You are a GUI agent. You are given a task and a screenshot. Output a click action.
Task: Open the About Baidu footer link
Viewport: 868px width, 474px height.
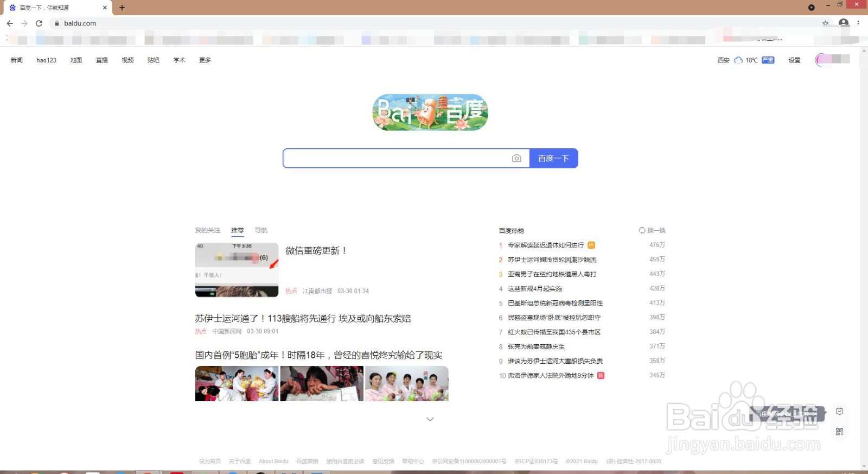tap(273, 462)
